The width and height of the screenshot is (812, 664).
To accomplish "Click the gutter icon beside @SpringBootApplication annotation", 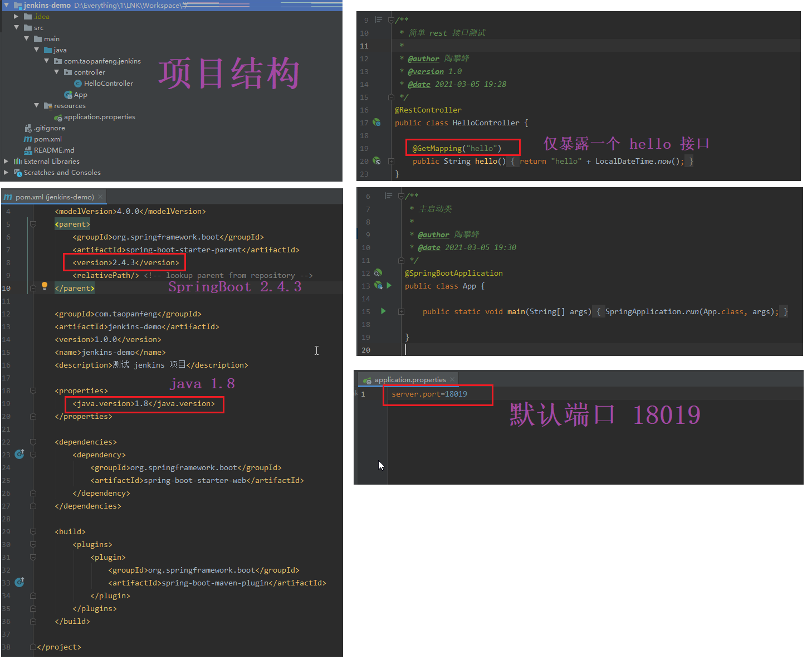I will coord(378,273).
